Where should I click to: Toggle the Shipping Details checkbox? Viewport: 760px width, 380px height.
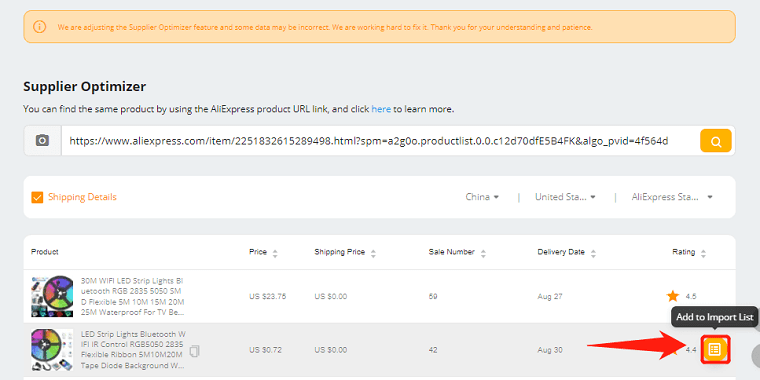37,197
